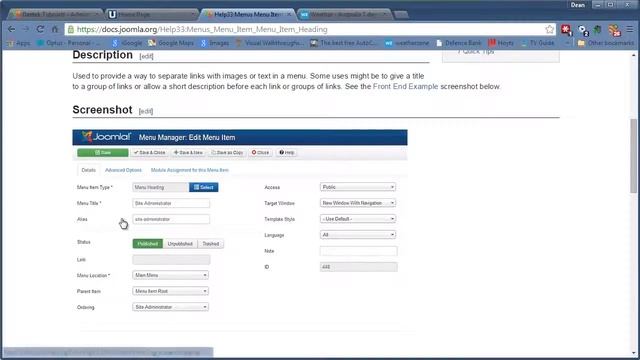Select the Details tab
Image resolution: width=640 pixels, height=360 pixels.
[x=88, y=170]
